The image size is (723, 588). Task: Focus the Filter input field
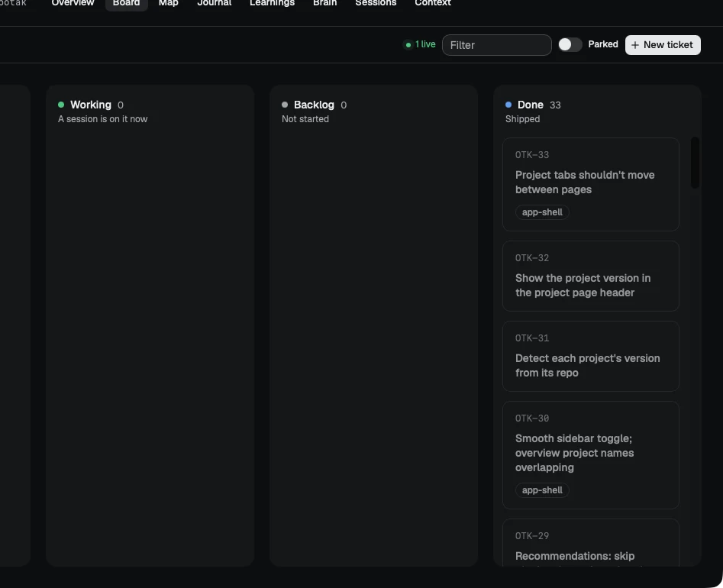pos(496,45)
